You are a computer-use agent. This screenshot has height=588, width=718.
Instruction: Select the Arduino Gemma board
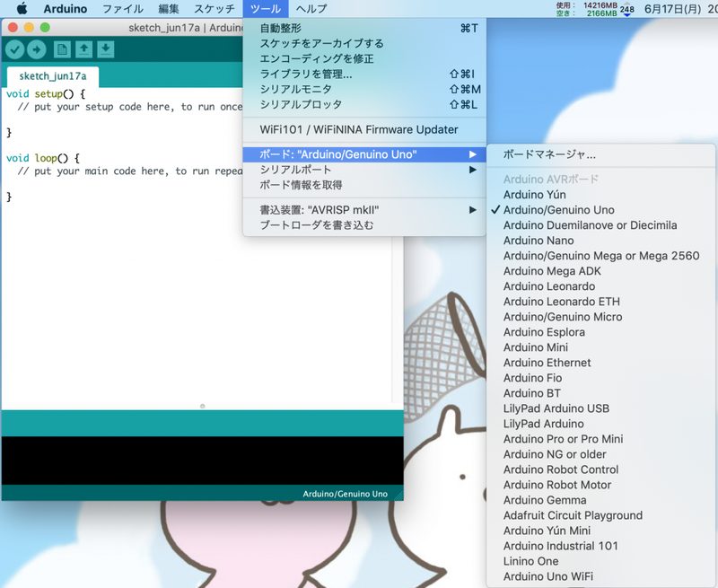click(600, 500)
